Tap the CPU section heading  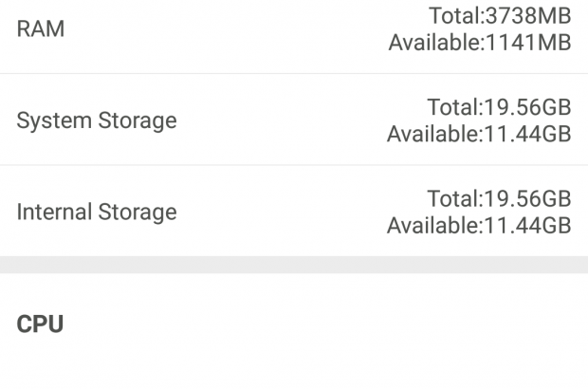(41, 324)
